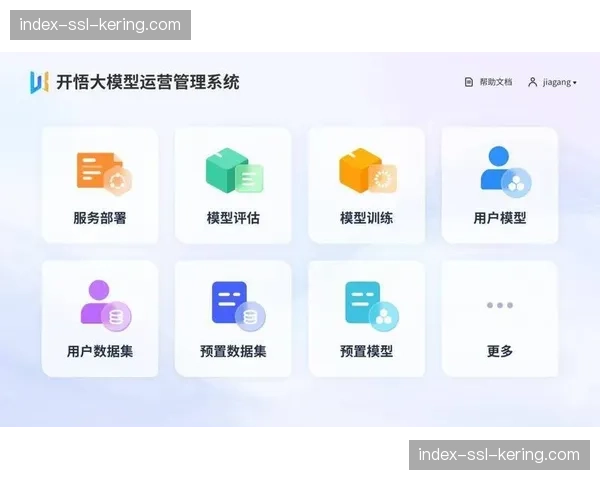Open the 预置模型 teal document icon
Viewport: 600px width, 480px height.
372,306
